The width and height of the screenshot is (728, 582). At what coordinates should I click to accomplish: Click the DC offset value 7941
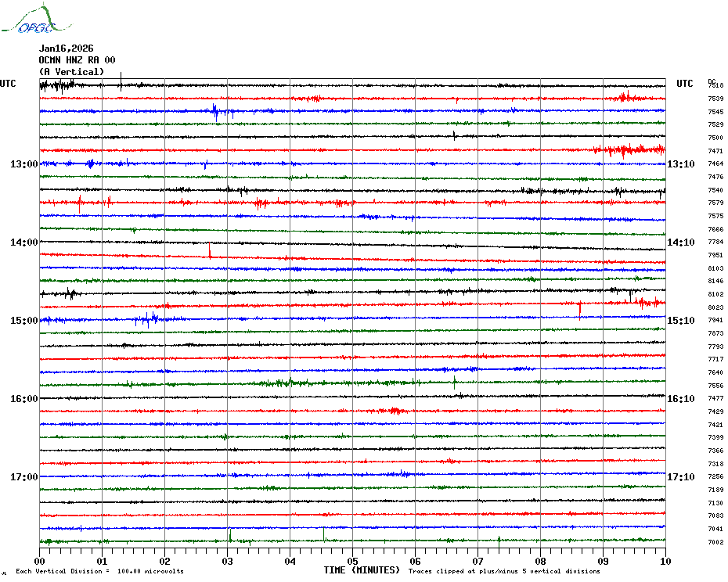(x=715, y=320)
